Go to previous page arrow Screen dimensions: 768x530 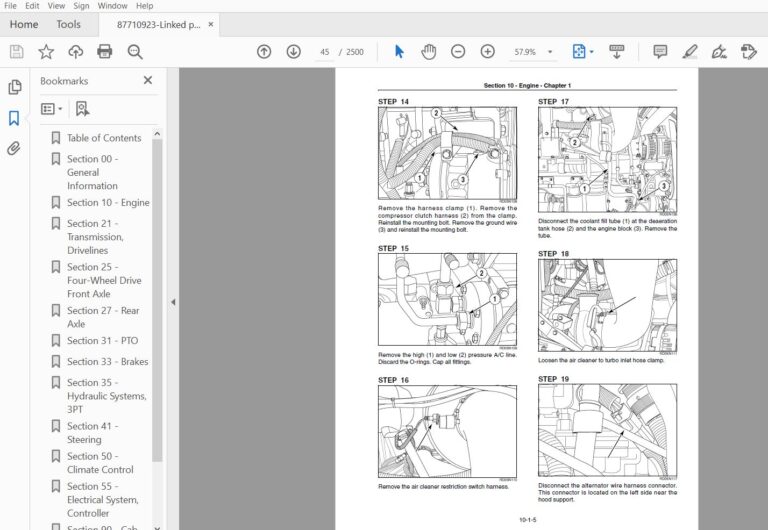tap(264, 51)
